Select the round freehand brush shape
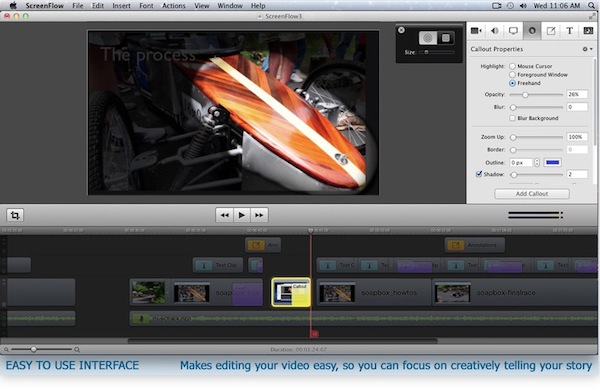600x390 pixels. tap(428, 38)
